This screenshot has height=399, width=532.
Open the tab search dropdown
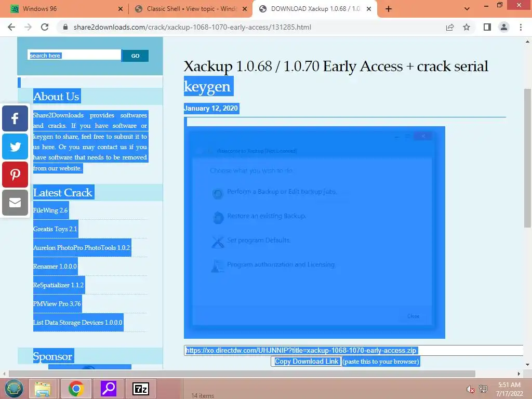467,9
